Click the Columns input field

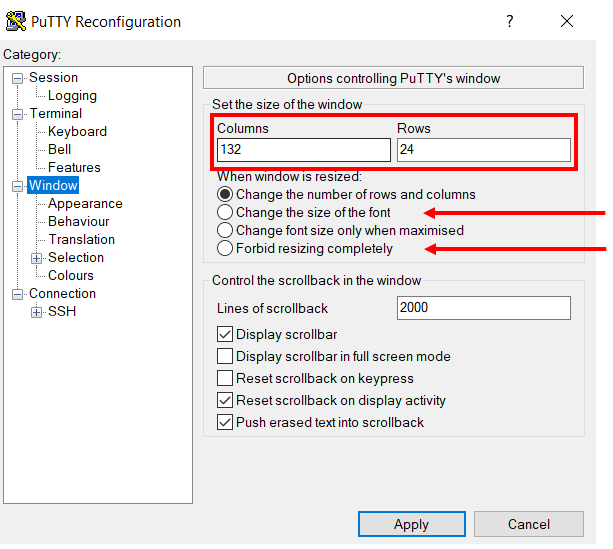tap(303, 150)
